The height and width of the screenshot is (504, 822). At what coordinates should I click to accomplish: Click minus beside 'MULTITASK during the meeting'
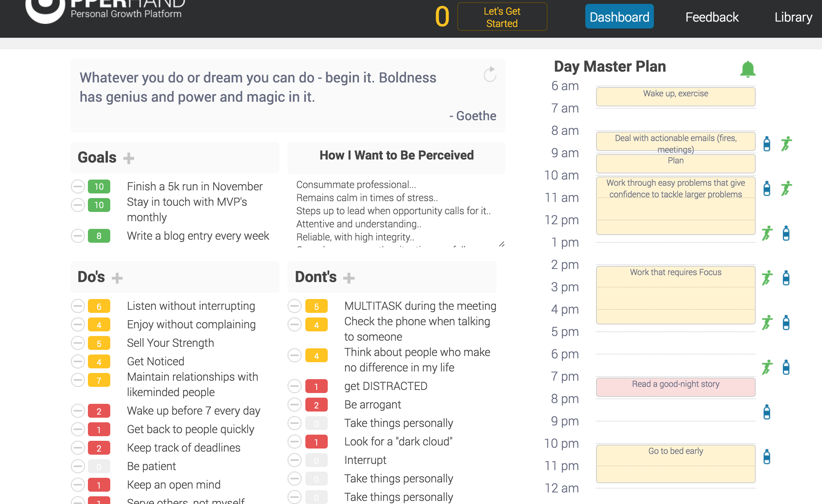[294, 306]
